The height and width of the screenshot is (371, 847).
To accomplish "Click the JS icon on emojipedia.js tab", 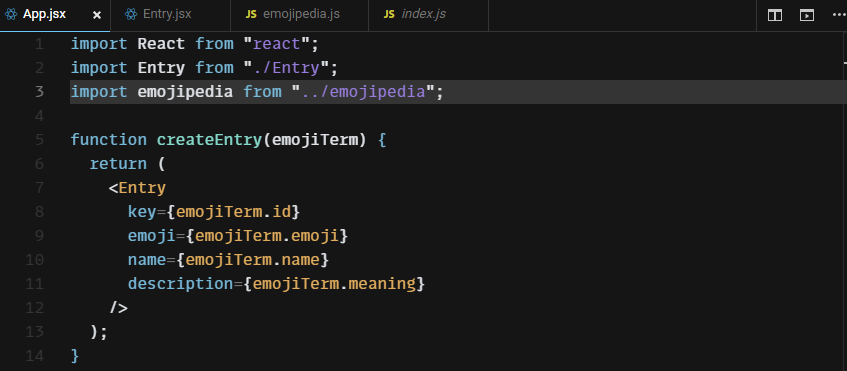I will (251, 15).
